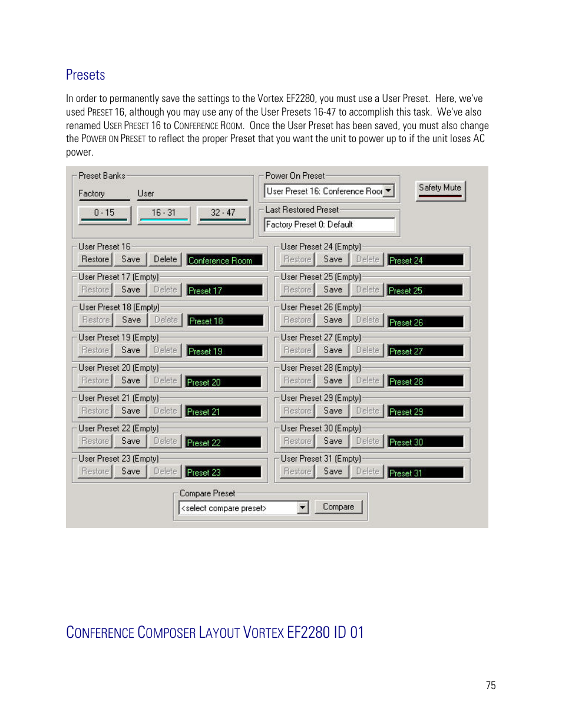Save User Preset 19
This screenshot has height=728, width=562.
pos(131,350)
